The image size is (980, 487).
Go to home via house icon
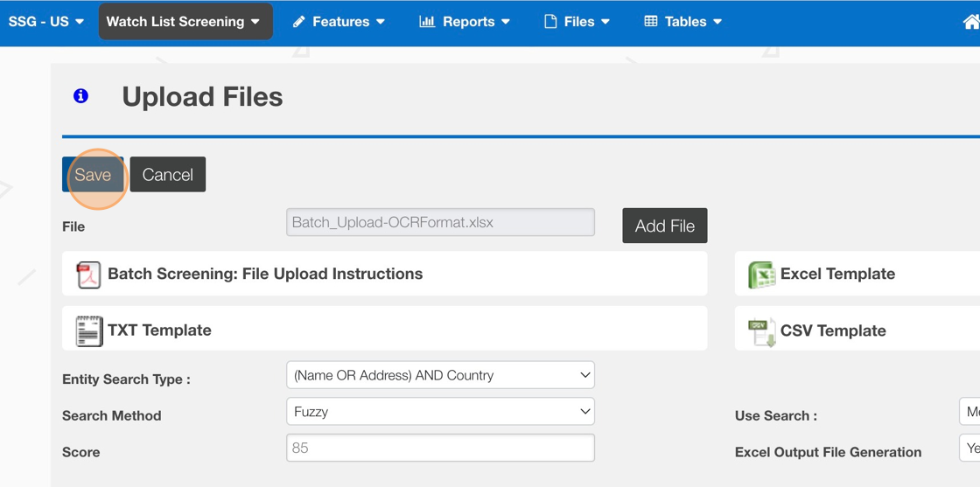point(970,22)
